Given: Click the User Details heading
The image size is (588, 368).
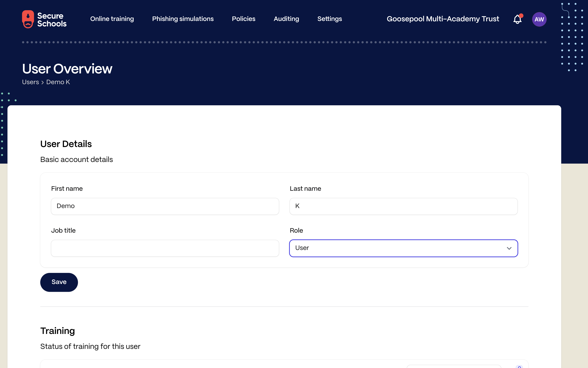Looking at the screenshot, I should click(x=66, y=144).
